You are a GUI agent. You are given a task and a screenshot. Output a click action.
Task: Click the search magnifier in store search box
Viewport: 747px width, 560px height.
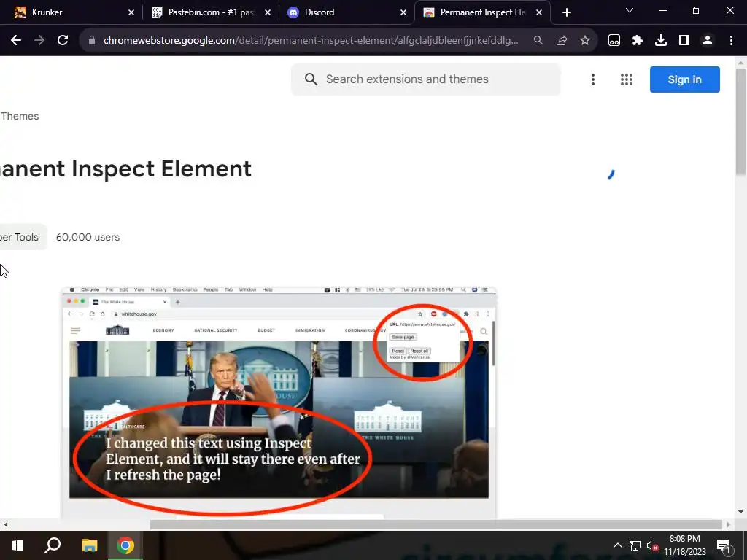311,79
